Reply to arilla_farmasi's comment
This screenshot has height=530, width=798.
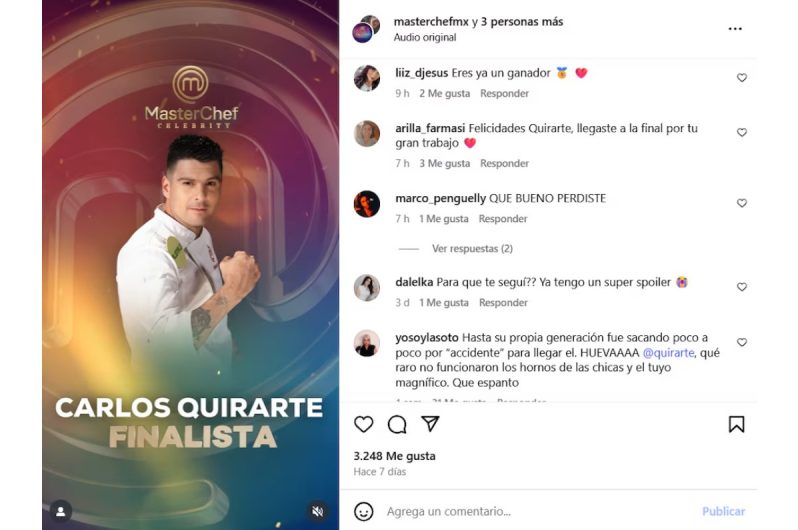[504, 163]
